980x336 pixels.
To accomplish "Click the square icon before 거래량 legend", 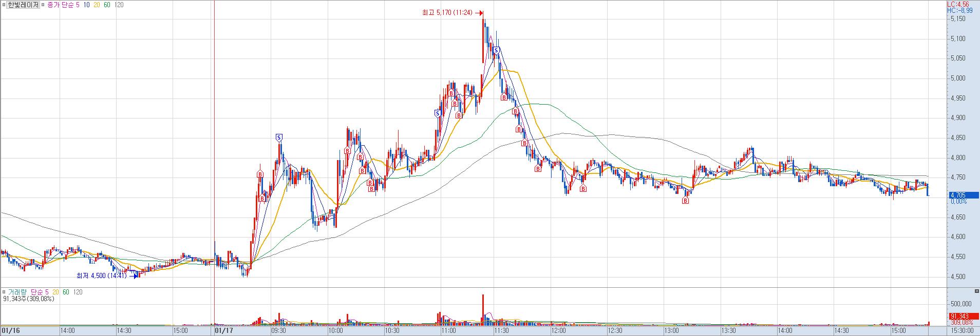I will [4, 292].
